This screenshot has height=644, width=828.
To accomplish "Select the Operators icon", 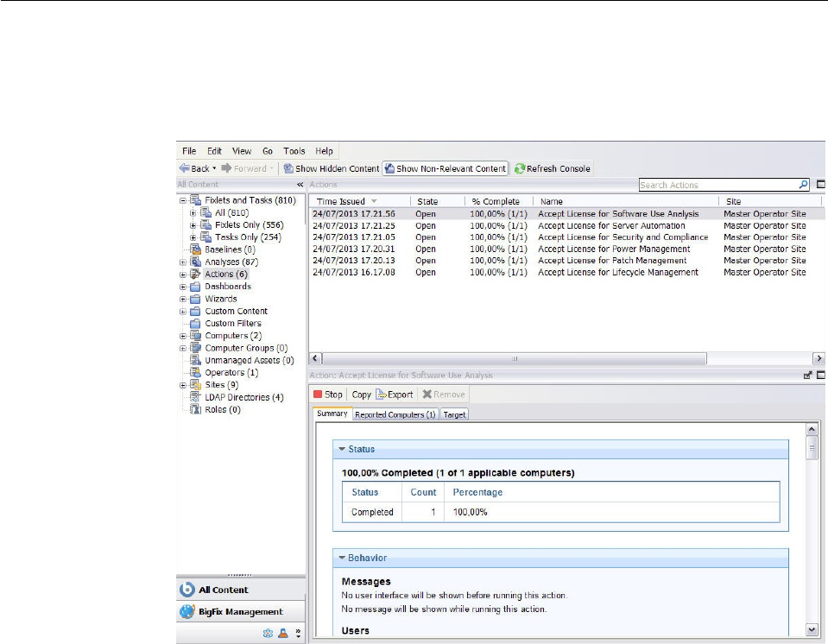I will [x=195, y=373].
